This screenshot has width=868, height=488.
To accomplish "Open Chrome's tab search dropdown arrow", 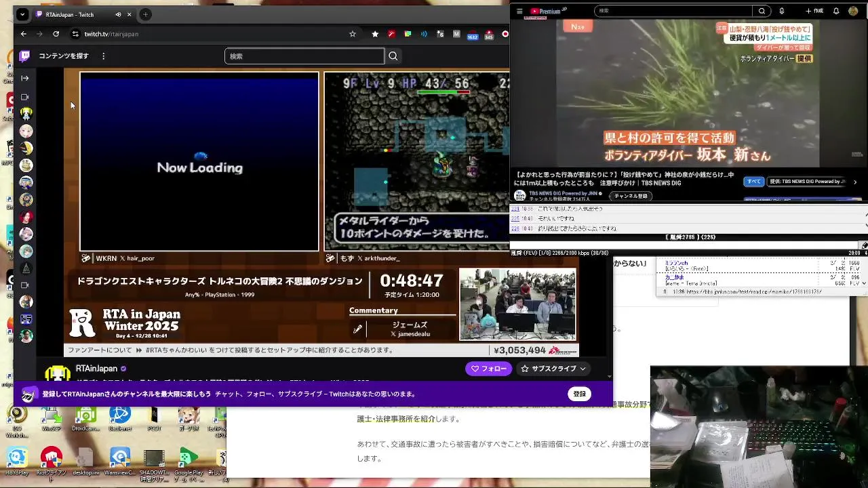I will tap(22, 14).
